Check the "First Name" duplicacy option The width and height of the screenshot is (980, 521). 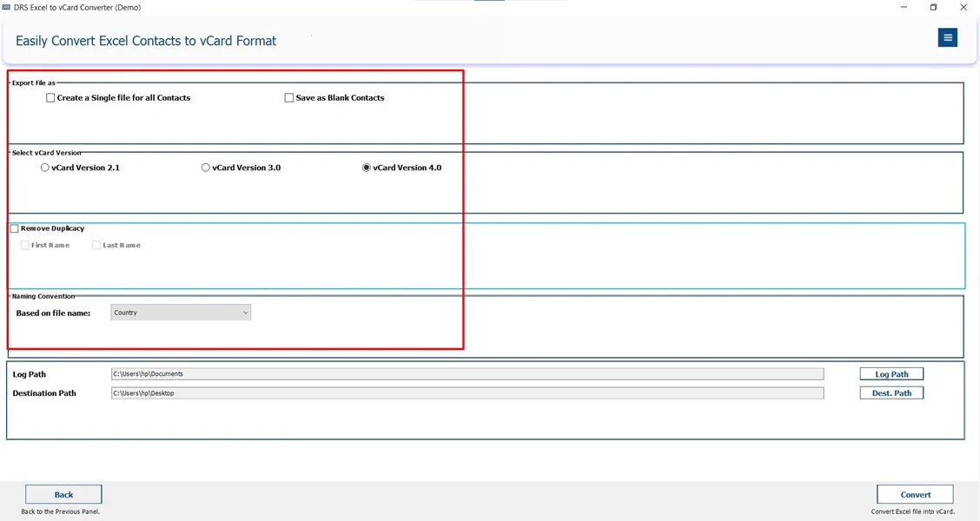coord(25,245)
